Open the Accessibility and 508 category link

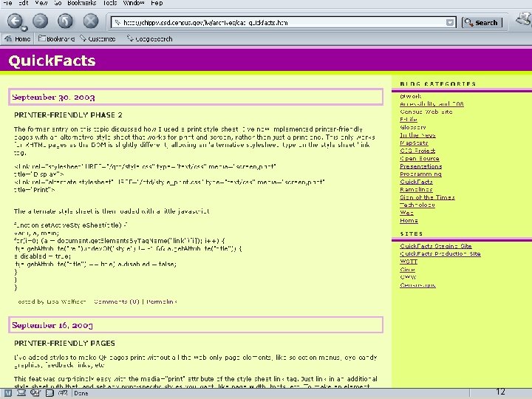[x=432, y=104]
